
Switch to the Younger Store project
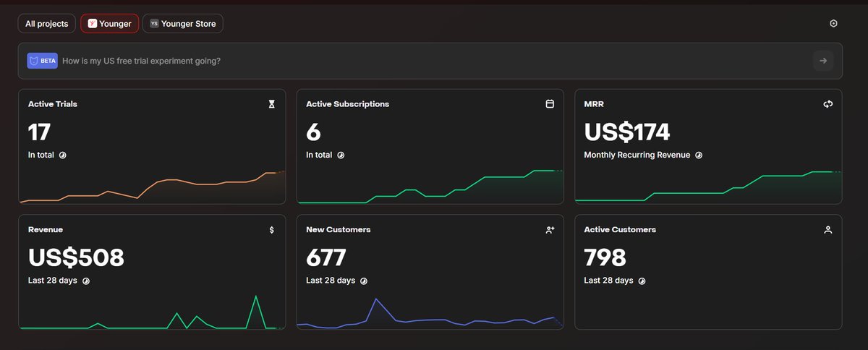click(x=183, y=24)
